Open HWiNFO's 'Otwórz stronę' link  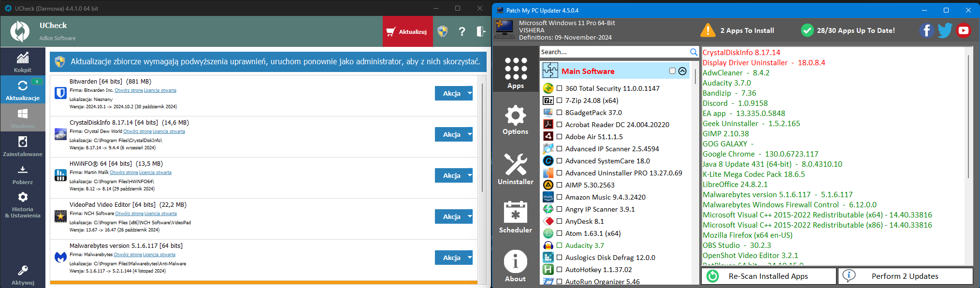[124, 173]
